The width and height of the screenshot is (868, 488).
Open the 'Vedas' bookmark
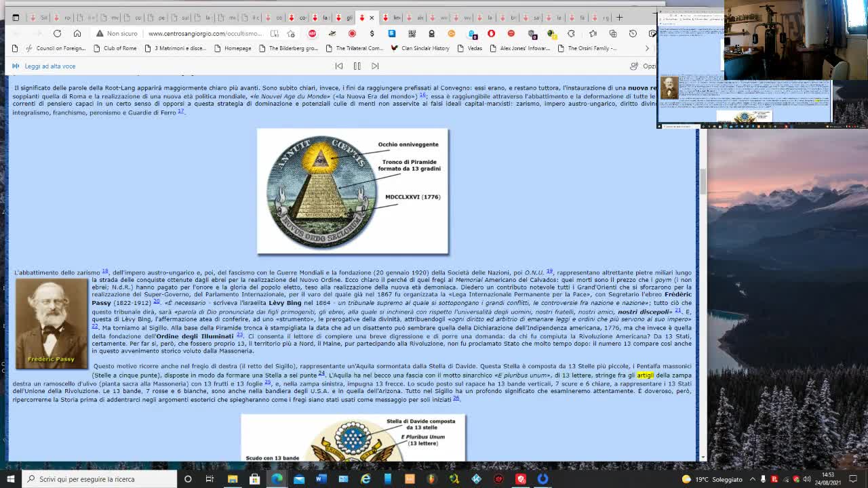[469, 48]
